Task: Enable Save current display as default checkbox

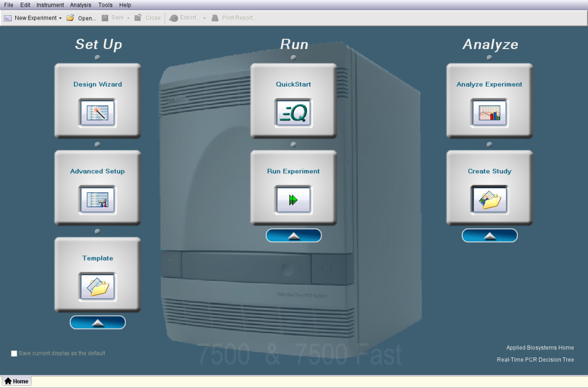Action: point(14,354)
